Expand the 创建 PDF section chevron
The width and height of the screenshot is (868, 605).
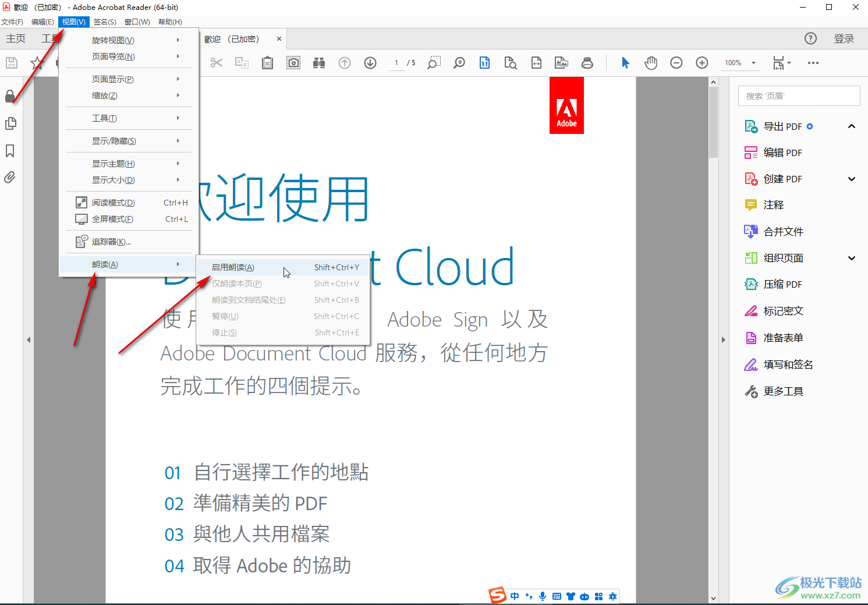point(852,179)
